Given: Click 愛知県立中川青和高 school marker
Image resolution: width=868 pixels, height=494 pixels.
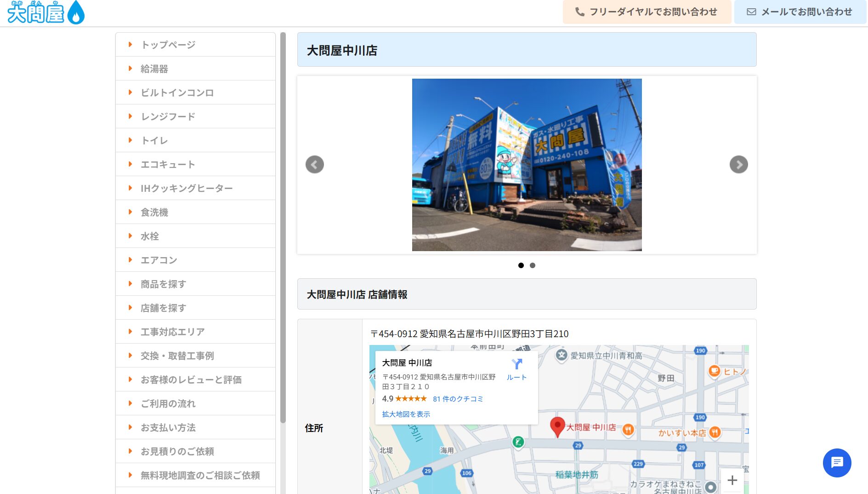Looking at the screenshot, I should 562,355.
